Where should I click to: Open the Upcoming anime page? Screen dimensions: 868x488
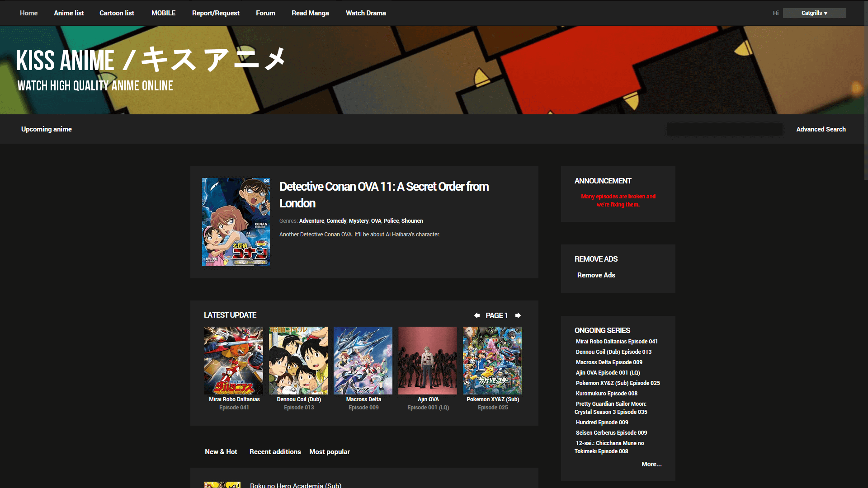click(x=46, y=129)
